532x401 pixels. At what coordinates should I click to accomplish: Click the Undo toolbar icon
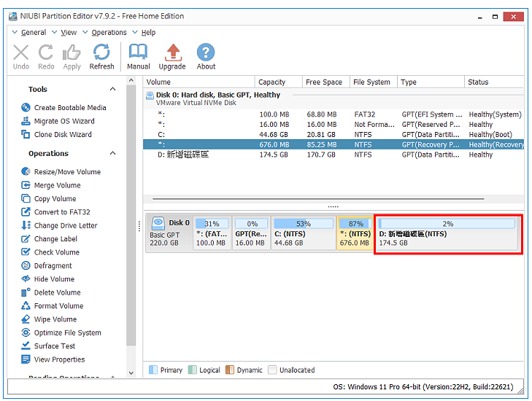click(x=21, y=53)
